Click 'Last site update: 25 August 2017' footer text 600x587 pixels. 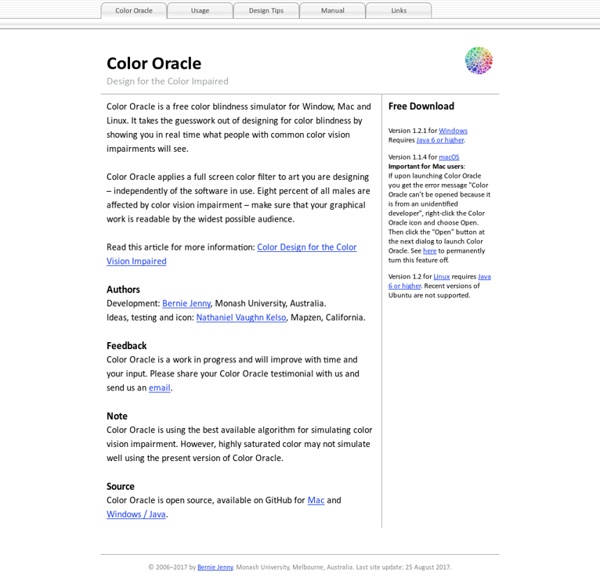tap(403, 567)
